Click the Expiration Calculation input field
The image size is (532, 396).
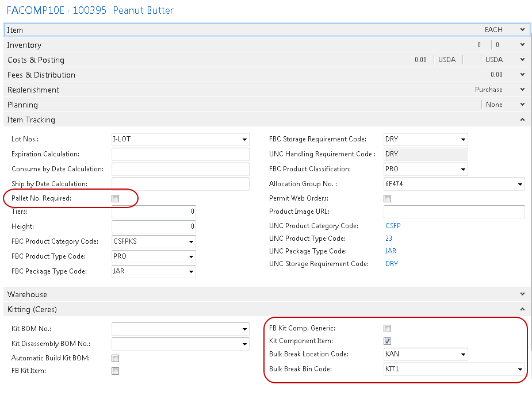click(x=180, y=155)
